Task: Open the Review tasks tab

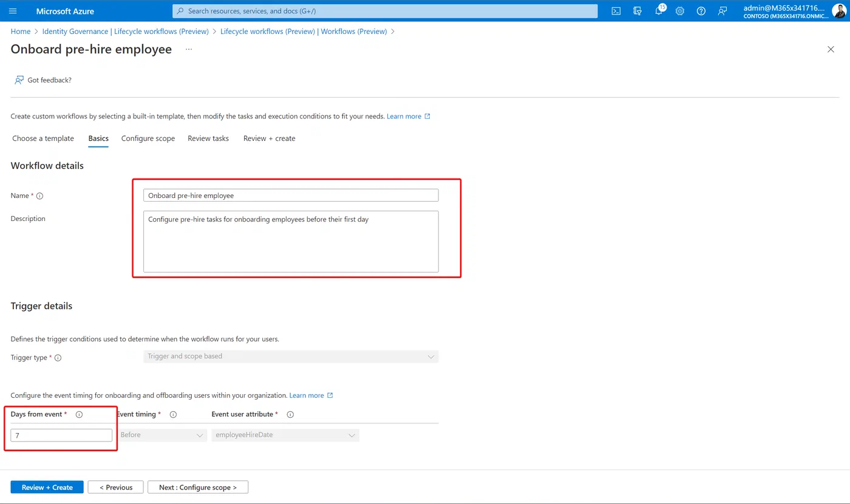Action: [208, 138]
